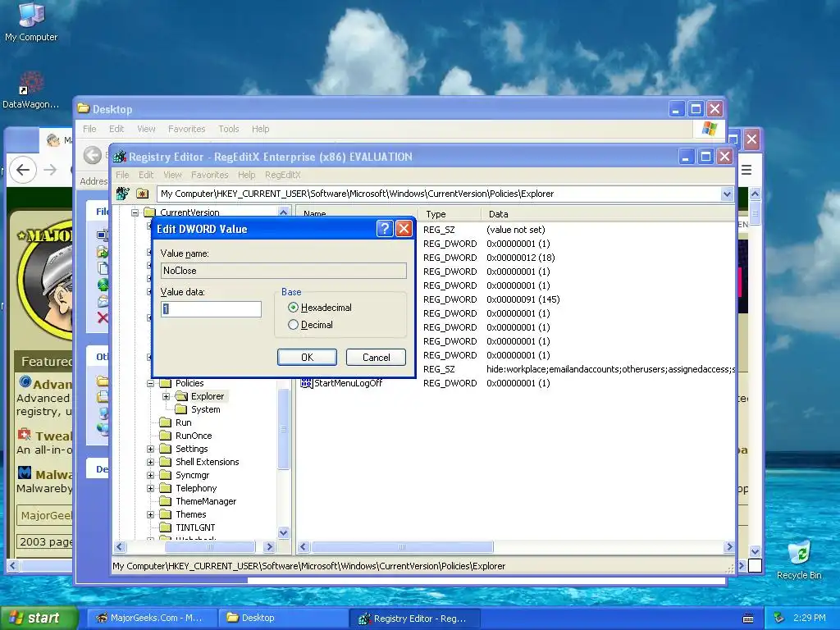Click the forward arrow in the browser window
This screenshot has width=840, height=630.
tap(50, 170)
